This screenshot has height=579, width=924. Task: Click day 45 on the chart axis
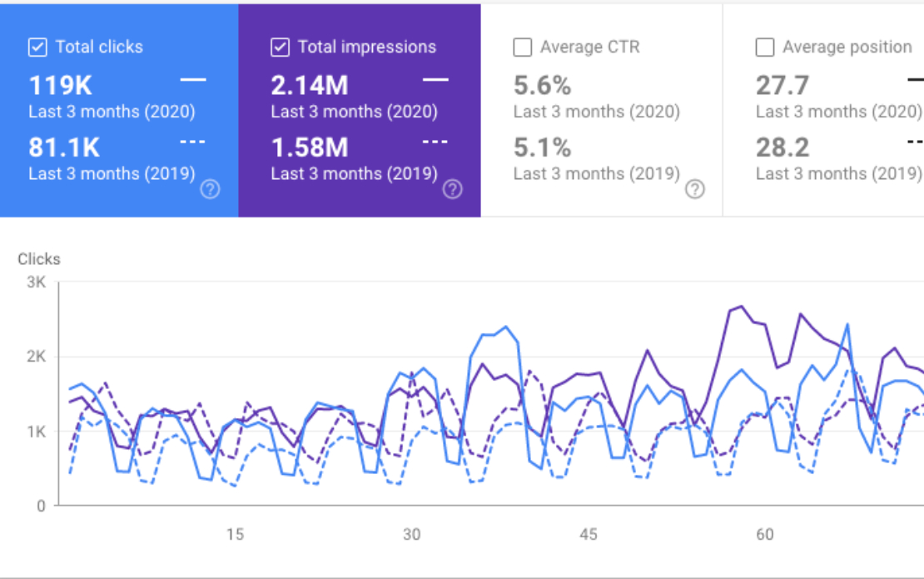tap(588, 535)
